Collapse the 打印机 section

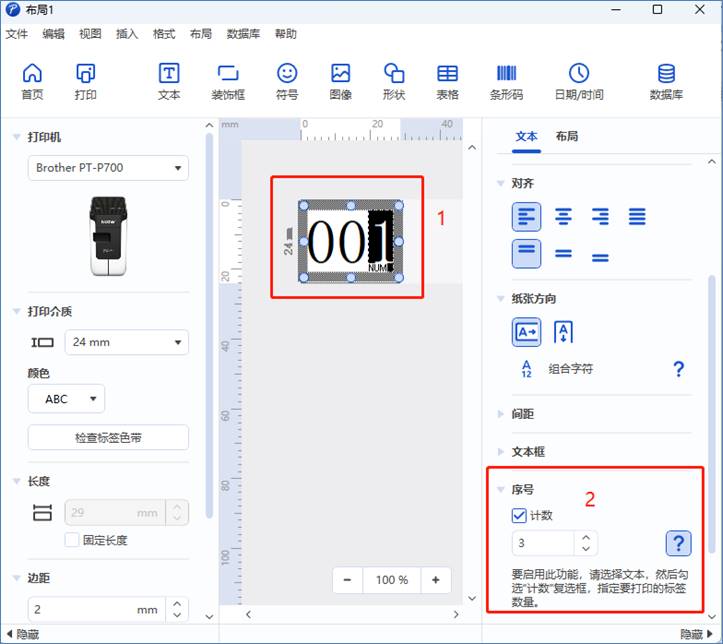pos(17,137)
